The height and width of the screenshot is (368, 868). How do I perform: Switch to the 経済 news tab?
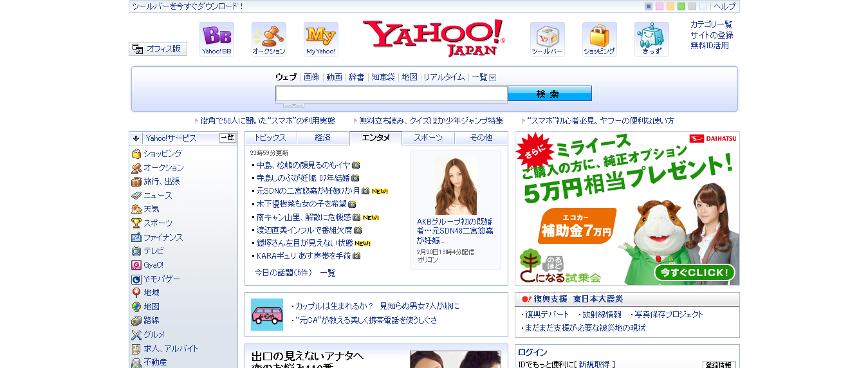click(x=323, y=138)
